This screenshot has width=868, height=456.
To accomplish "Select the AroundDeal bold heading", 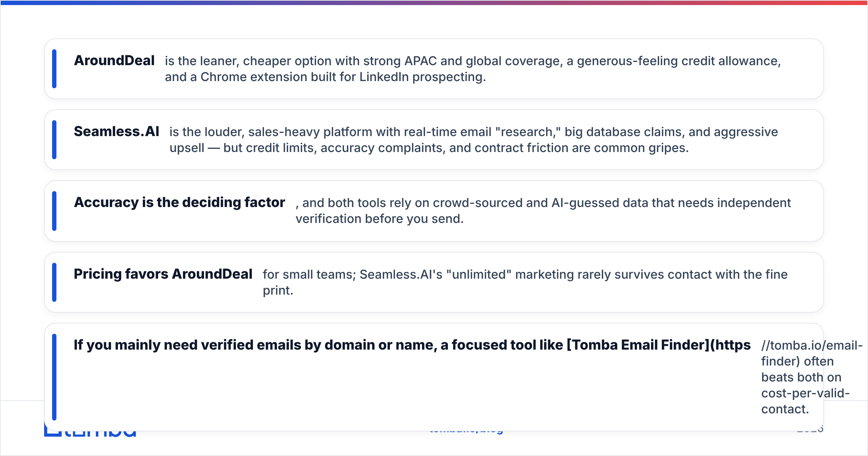I will click(x=114, y=60).
